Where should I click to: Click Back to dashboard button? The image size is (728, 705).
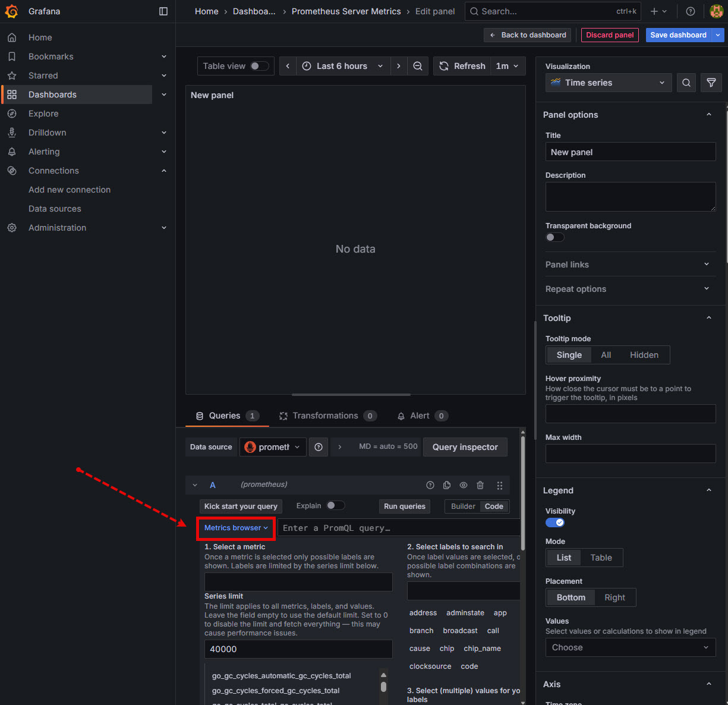coord(528,35)
